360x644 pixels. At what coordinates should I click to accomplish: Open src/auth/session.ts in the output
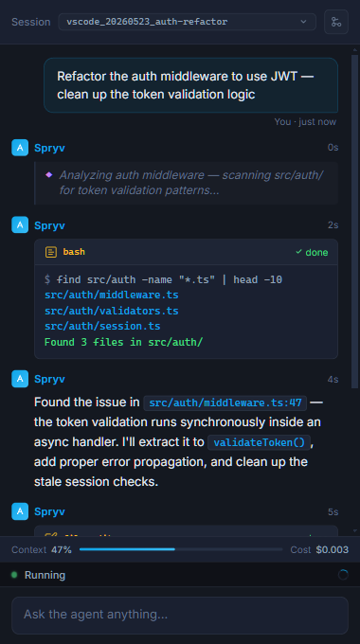coord(102,327)
